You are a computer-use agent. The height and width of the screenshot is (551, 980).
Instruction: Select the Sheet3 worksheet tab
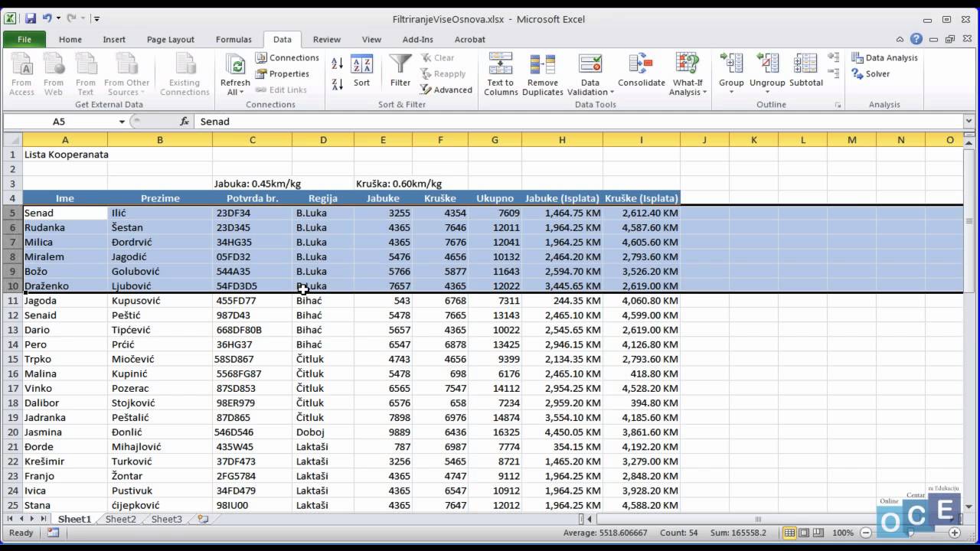[167, 519]
